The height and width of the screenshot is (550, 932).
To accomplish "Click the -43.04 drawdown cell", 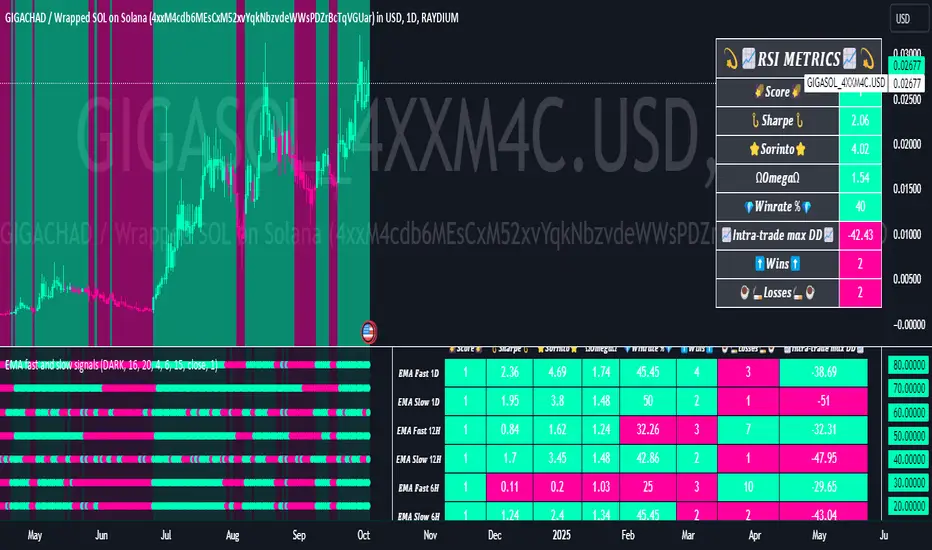I will click(x=824, y=512).
